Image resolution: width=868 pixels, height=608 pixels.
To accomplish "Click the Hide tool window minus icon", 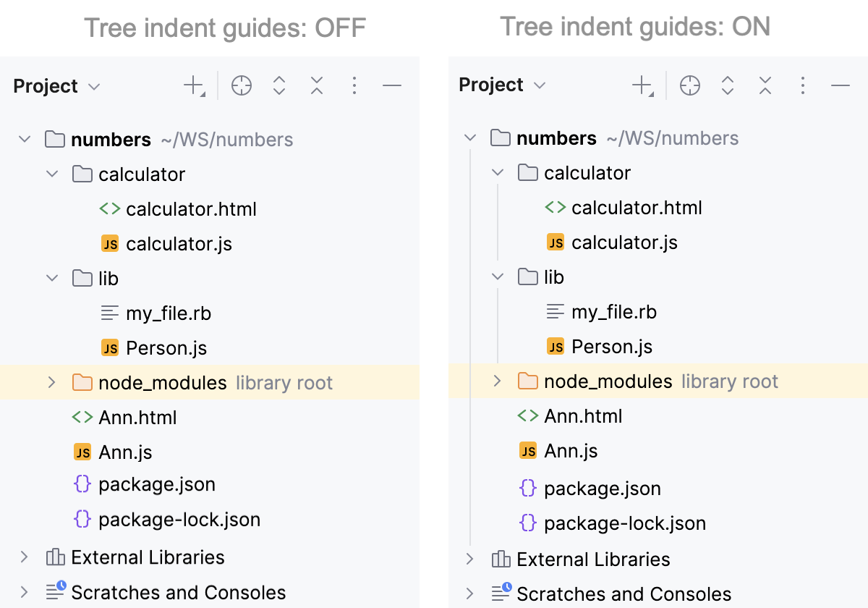I will click(392, 85).
